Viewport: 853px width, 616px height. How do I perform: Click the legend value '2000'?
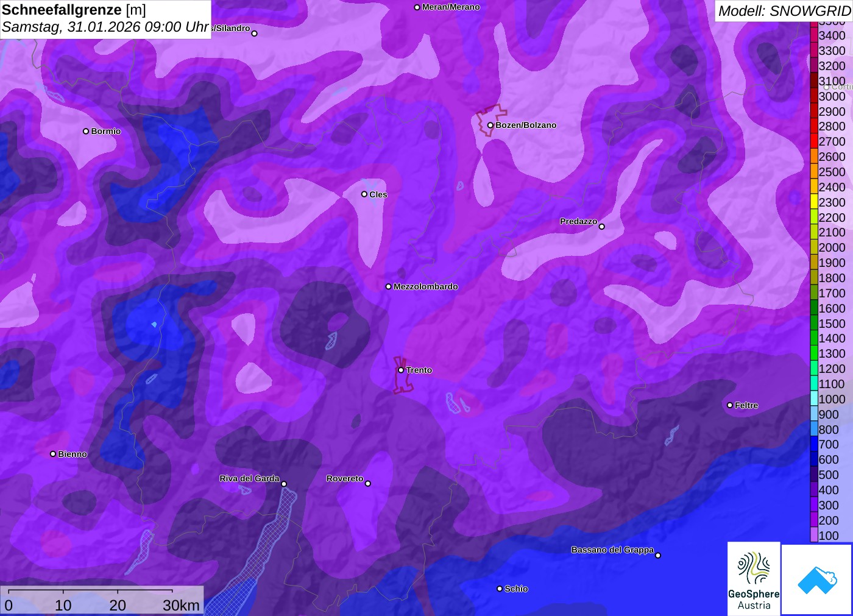pyautogui.click(x=832, y=247)
